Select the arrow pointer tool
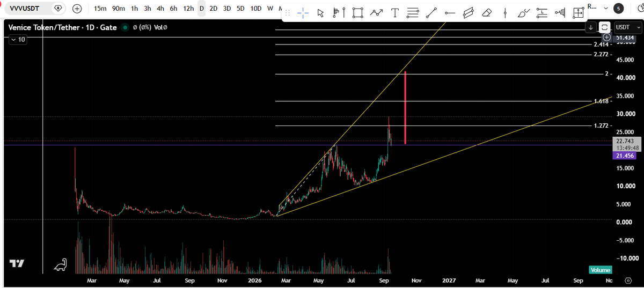Screen dimensions: 644x288 pyautogui.click(x=321, y=13)
